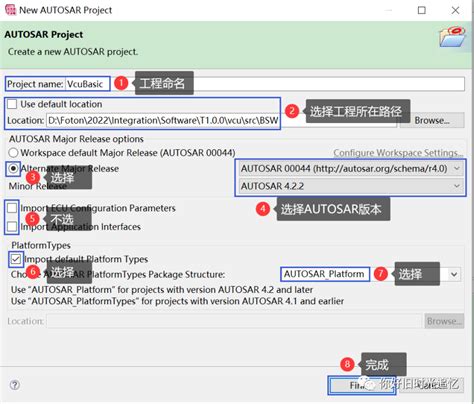This screenshot has height=404, width=474.
Task: Select Alternate Major Release radio button
Action: click(13, 169)
